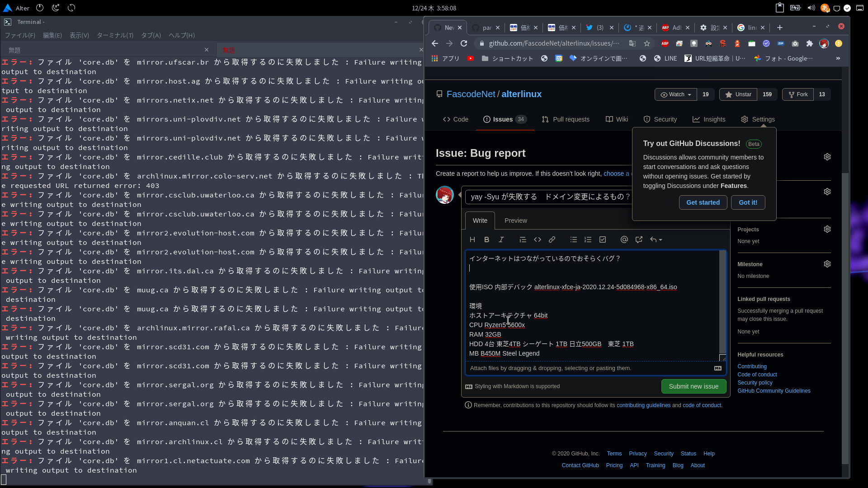
Task: Unstar the alterlinux repository
Action: tap(738, 94)
